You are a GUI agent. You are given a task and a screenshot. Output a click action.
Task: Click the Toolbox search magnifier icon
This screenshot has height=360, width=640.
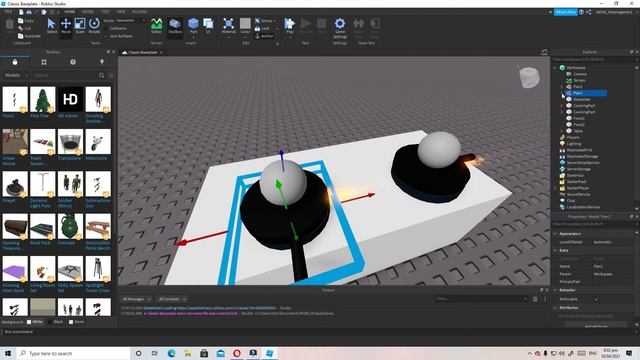tap(101, 76)
